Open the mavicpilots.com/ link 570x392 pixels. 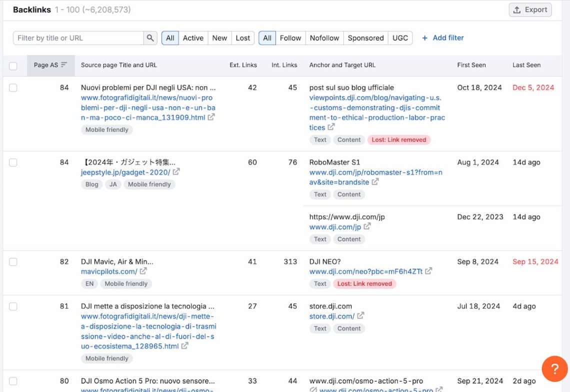109,271
